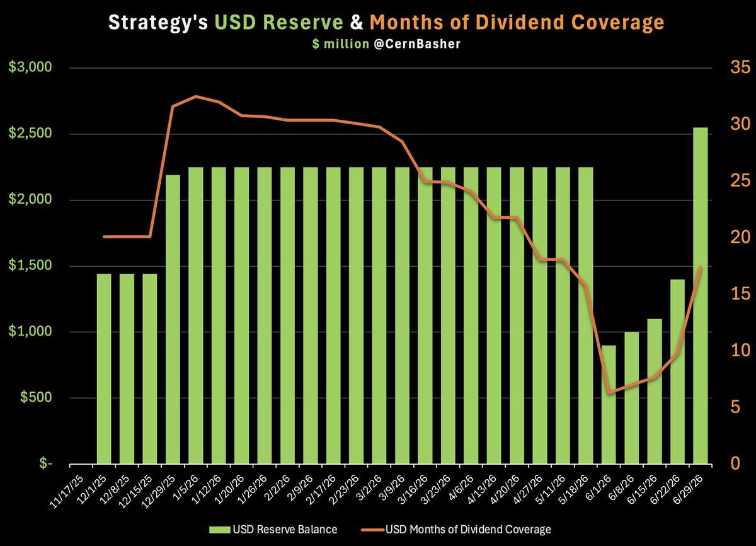Viewport: 756px width, 546px height.
Task: Click the green bar for 5/18/26
Action: tap(586, 316)
